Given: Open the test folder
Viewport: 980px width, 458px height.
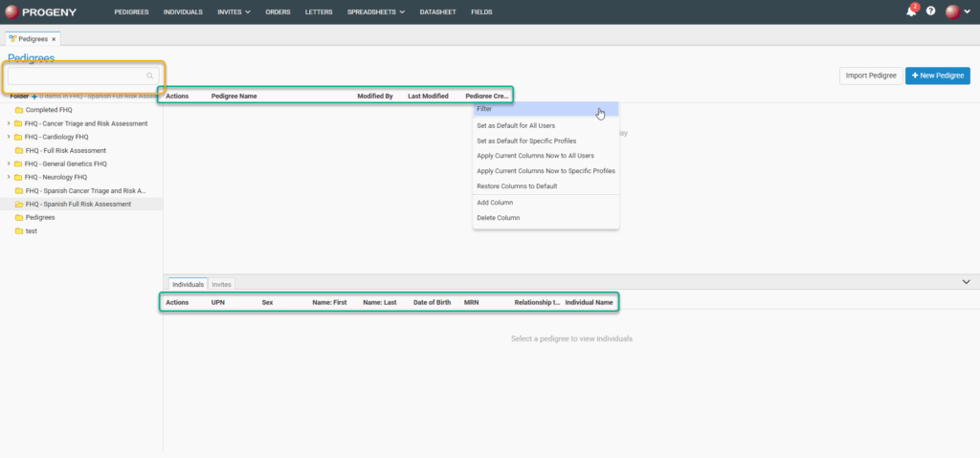Looking at the screenshot, I should coord(32,230).
